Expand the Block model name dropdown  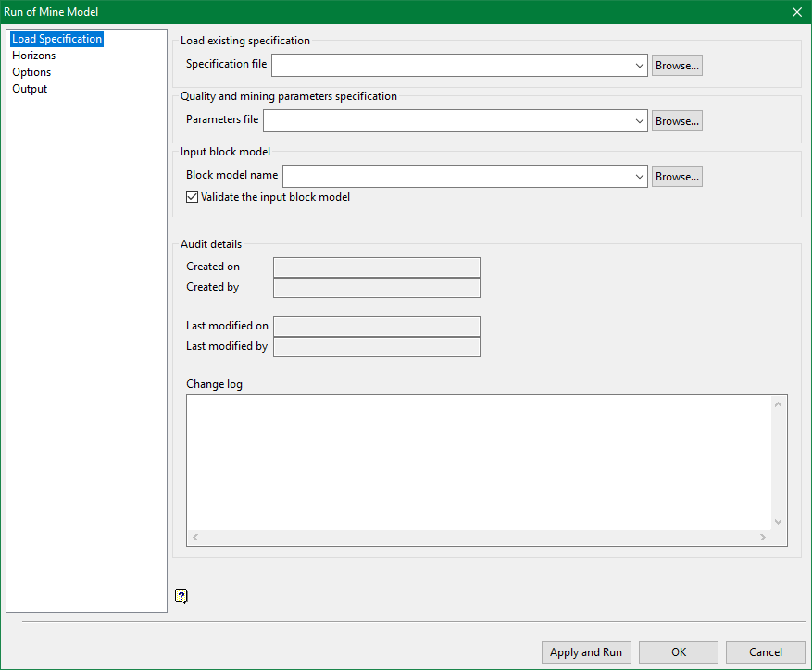[x=640, y=177]
